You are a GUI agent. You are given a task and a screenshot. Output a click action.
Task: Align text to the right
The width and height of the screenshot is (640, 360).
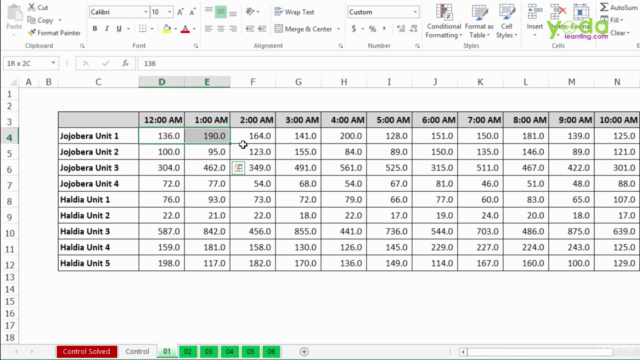233,29
